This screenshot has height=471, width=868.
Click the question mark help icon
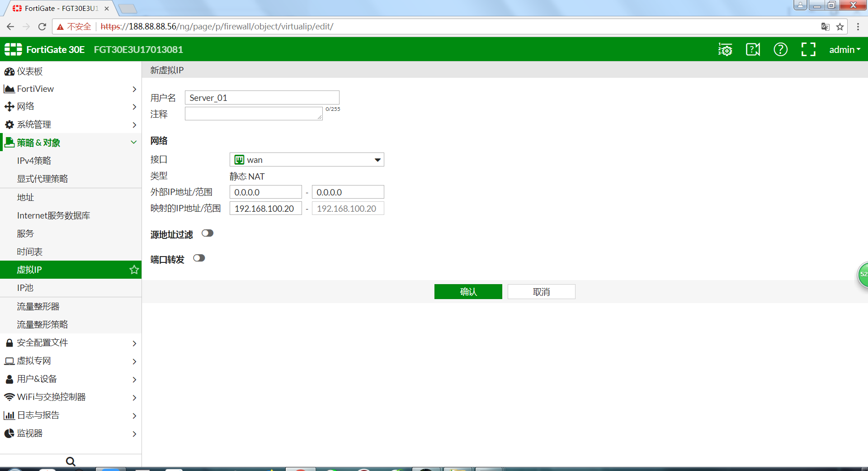coord(780,49)
